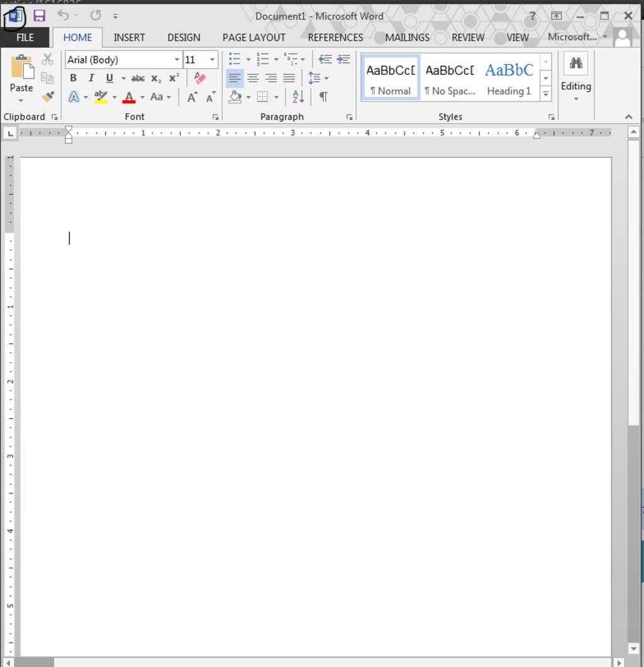Align text left

pyautogui.click(x=235, y=79)
